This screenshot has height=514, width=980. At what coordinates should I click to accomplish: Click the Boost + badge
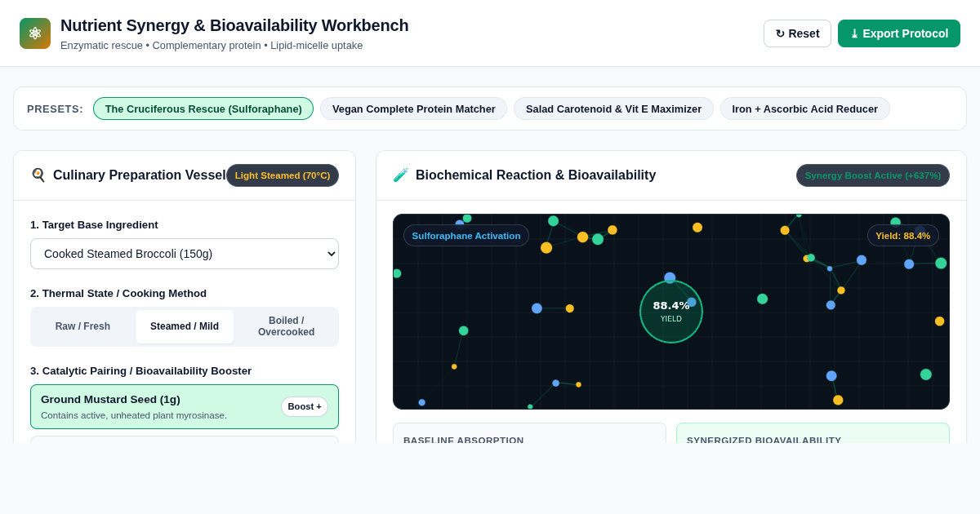point(305,406)
